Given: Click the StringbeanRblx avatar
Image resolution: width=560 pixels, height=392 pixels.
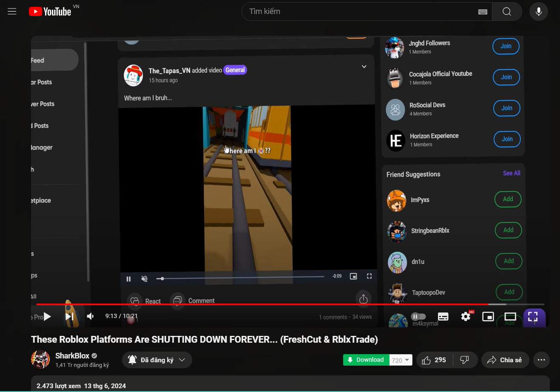Looking at the screenshot, I should pos(397,232).
